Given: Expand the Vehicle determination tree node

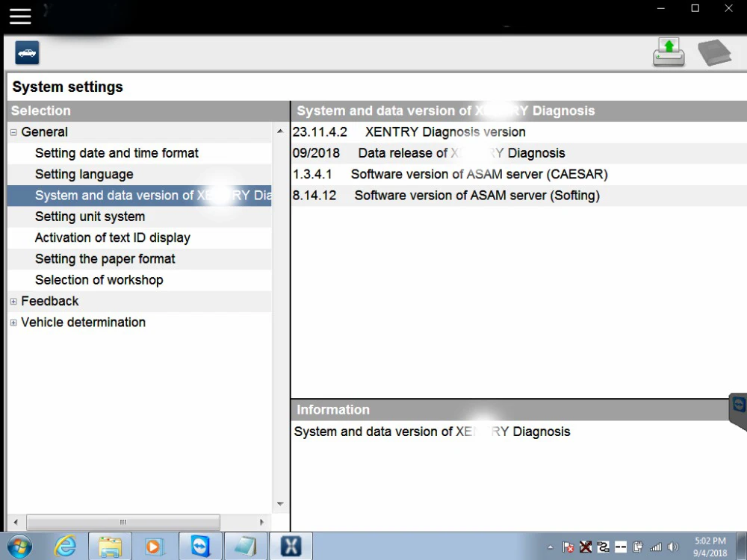Looking at the screenshot, I should coord(13,323).
